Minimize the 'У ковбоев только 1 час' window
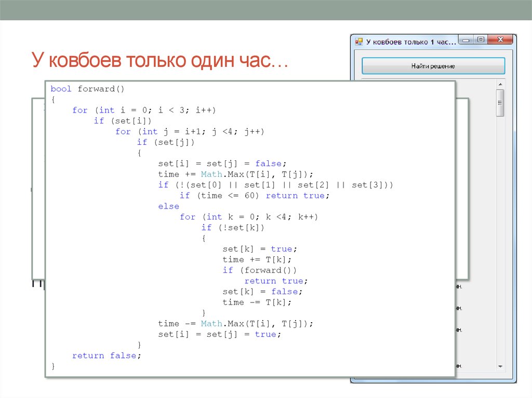This screenshot has height=398, width=532. 467,40
